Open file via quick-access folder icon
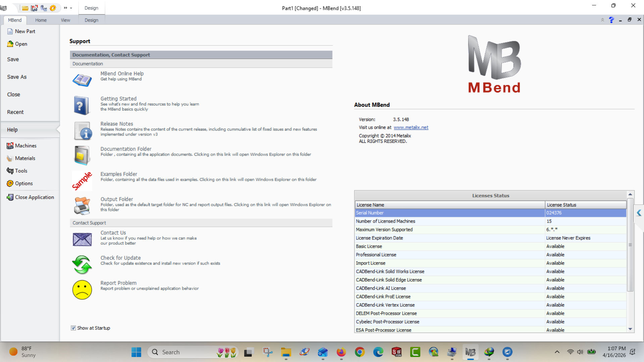Viewport: 644px width, 362px height. (25, 8)
